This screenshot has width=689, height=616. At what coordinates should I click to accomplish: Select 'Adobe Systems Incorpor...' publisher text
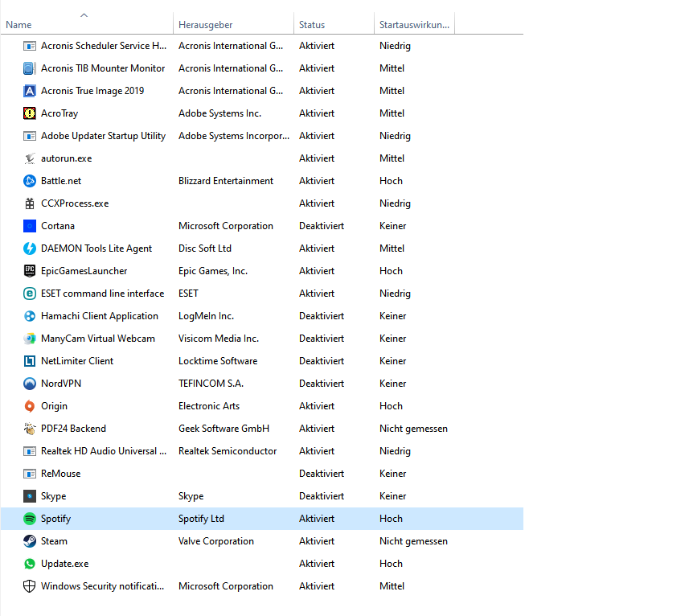click(x=234, y=136)
